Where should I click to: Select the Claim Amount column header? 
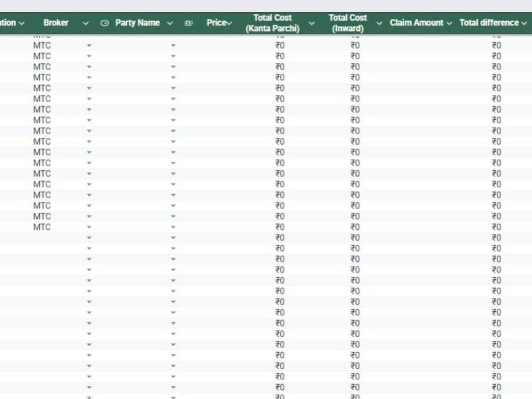(x=417, y=23)
